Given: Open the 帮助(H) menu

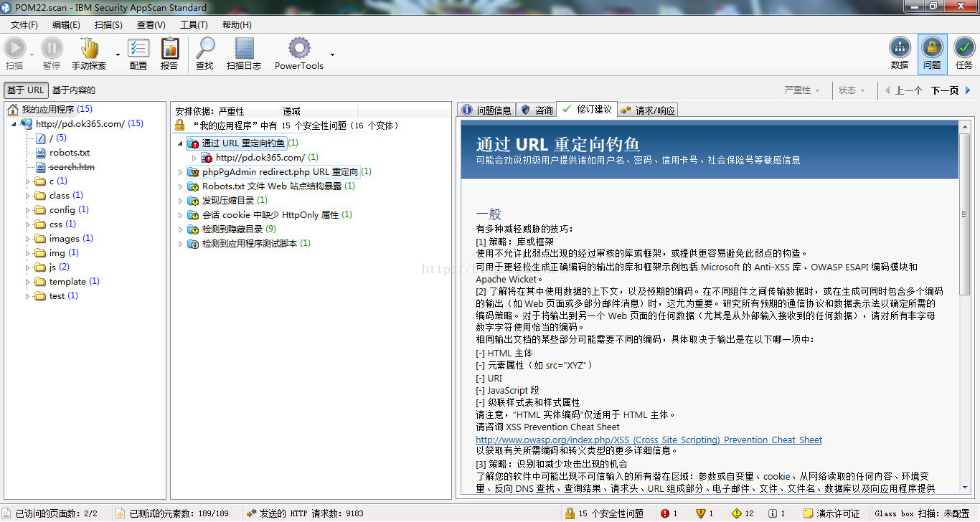Looking at the screenshot, I should [237, 24].
